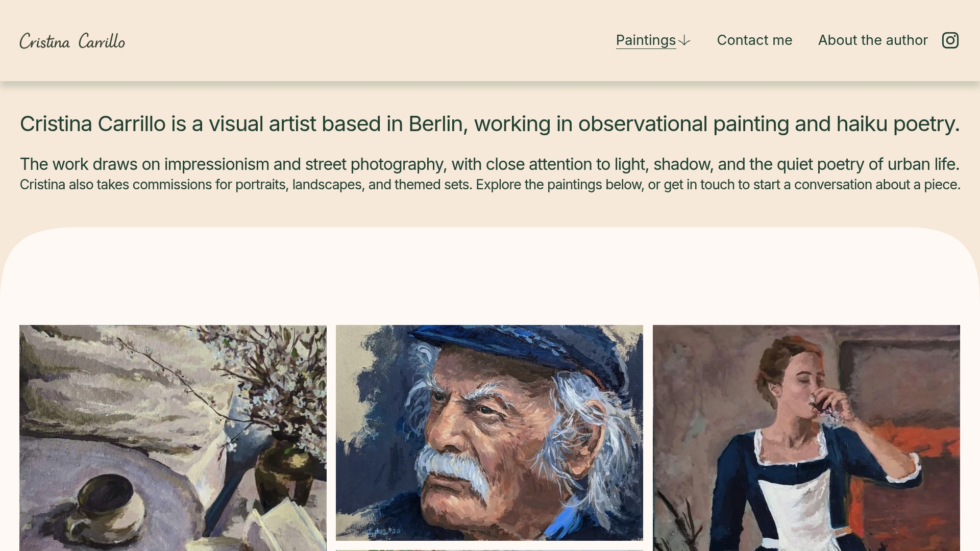Open the Paintings menu link
Screen dimensions: 980x551
(646, 40)
